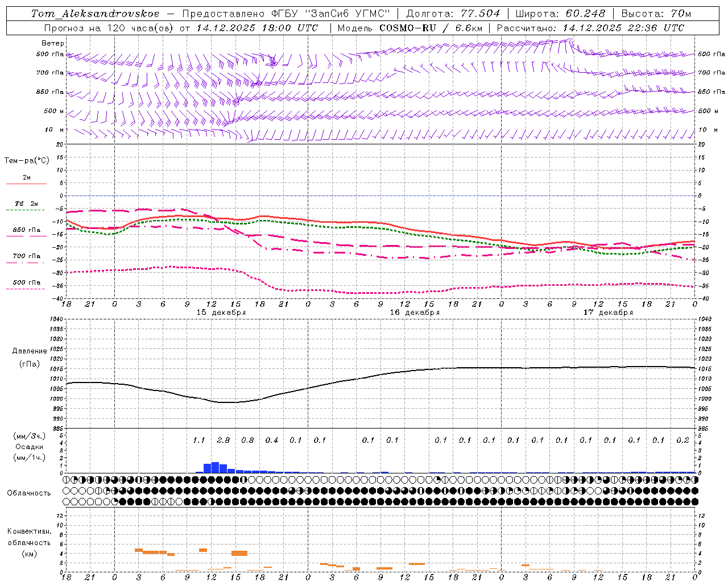Click the Ветер panel label
This screenshot has height=582, width=728.
coord(53,43)
